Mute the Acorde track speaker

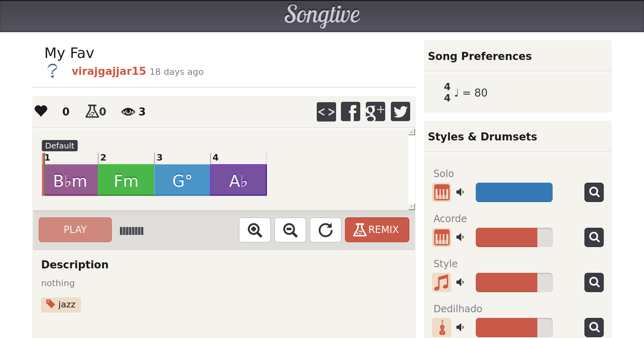(x=460, y=237)
